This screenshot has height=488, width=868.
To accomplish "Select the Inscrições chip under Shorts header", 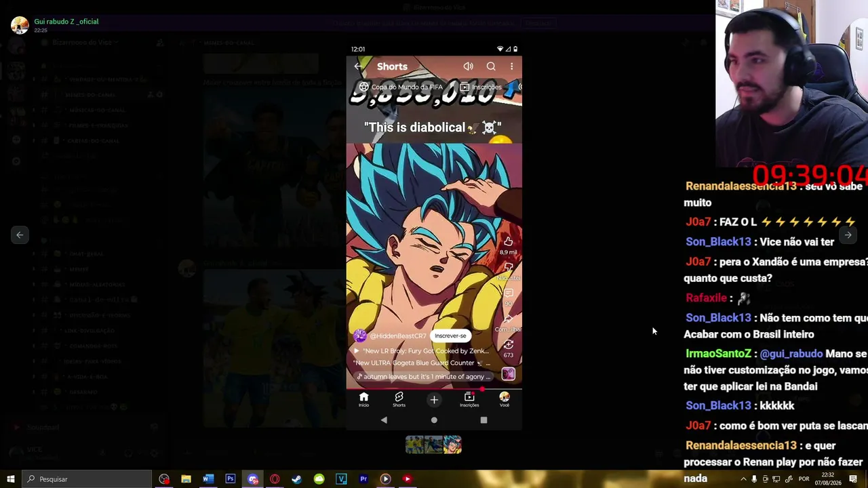I will pos(481,87).
